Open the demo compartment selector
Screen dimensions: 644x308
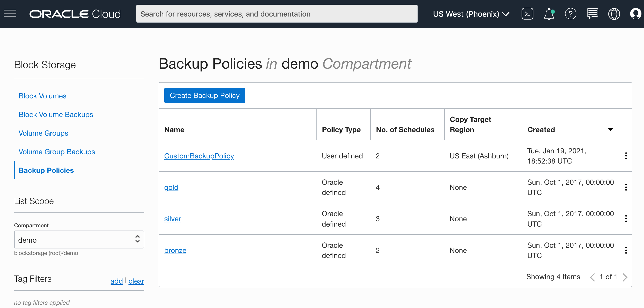[x=79, y=240]
